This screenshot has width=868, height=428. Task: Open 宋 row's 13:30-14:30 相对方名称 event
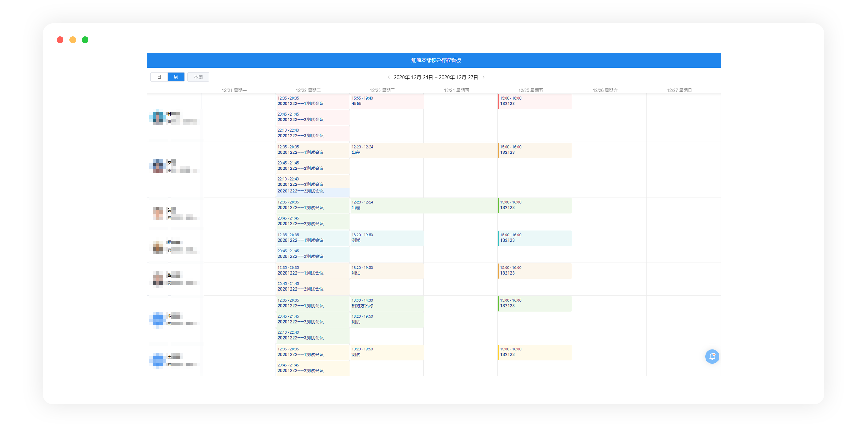tap(387, 304)
